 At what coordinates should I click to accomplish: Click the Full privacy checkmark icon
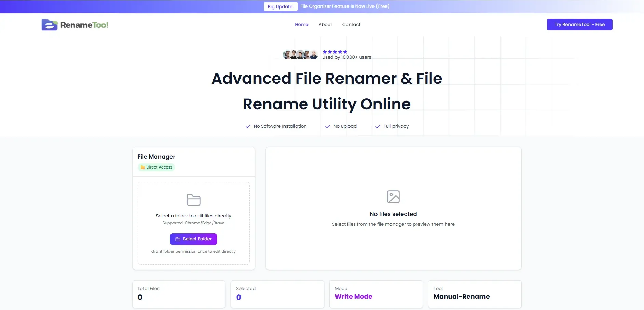[x=378, y=126]
